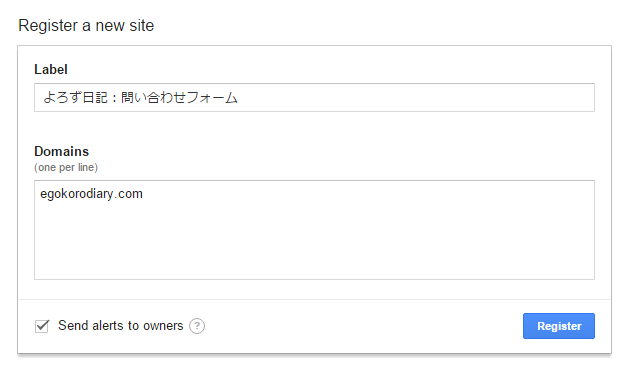Click the empty right side of the Label input

coord(417,98)
